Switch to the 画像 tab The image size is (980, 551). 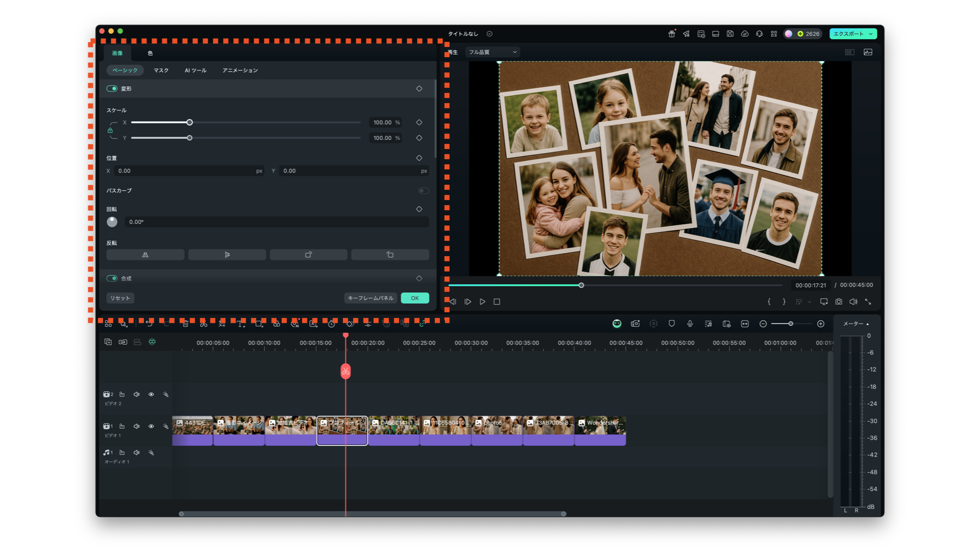(x=117, y=53)
